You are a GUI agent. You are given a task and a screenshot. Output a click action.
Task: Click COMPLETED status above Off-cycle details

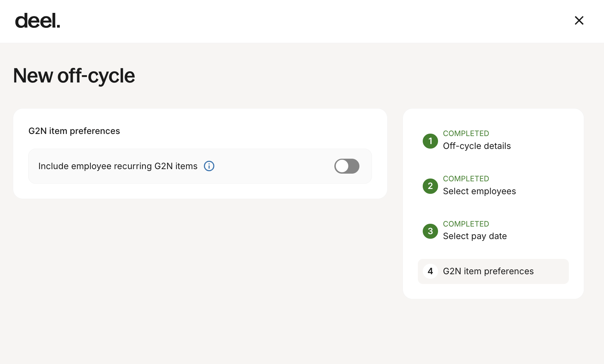(466, 134)
